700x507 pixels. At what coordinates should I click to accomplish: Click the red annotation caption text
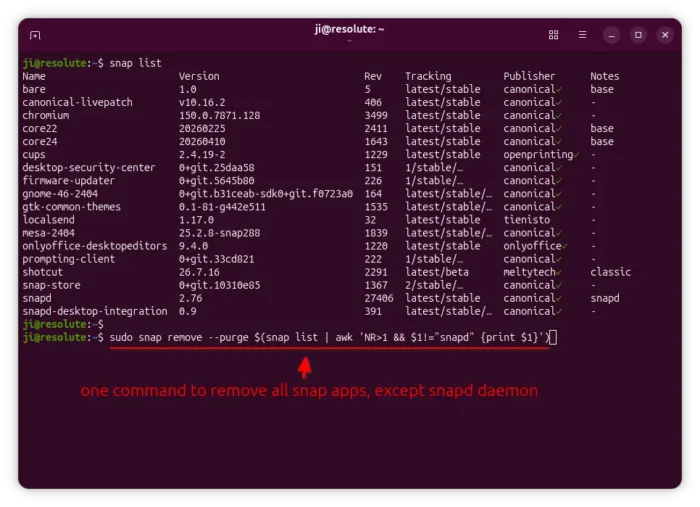[309, 391]
